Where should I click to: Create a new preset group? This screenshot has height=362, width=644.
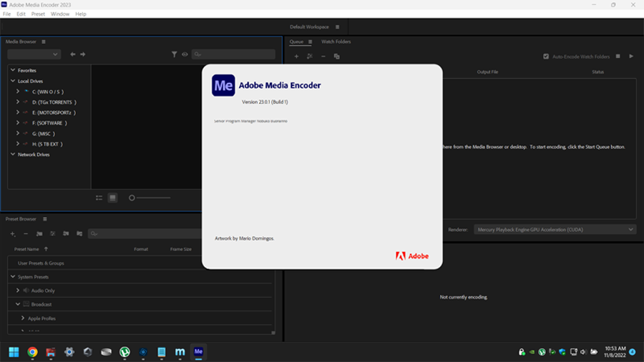coord(39,234)
